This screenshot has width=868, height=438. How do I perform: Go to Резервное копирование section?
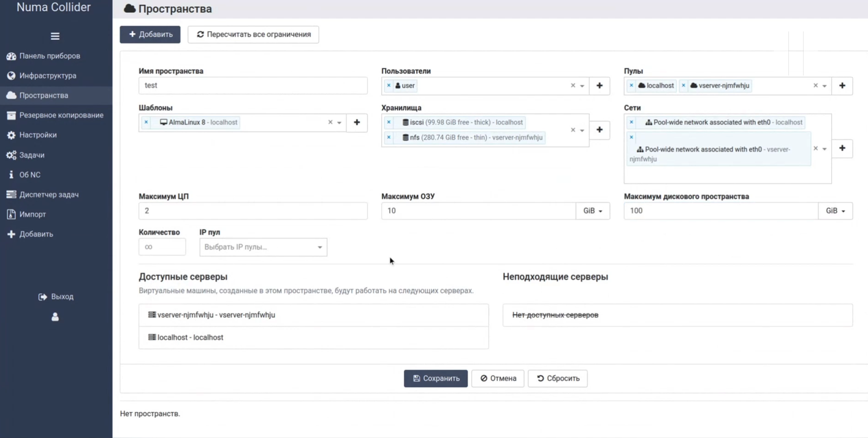tap(61, 115)
